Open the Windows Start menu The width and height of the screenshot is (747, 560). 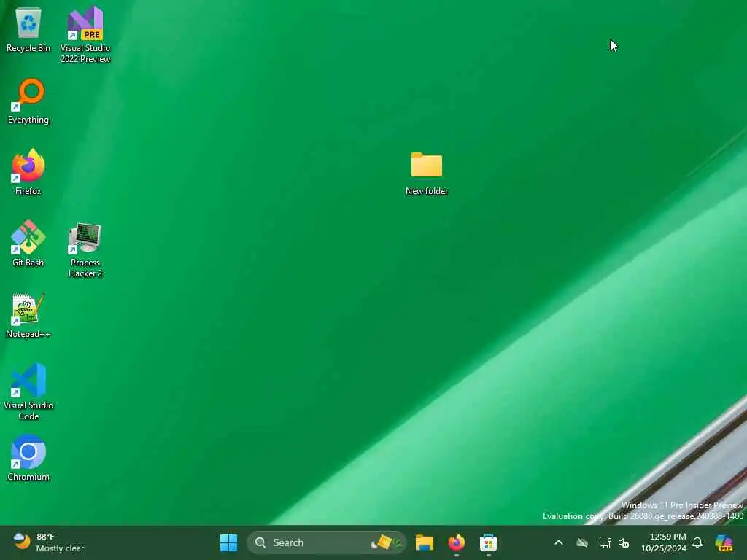click(228, 542)
